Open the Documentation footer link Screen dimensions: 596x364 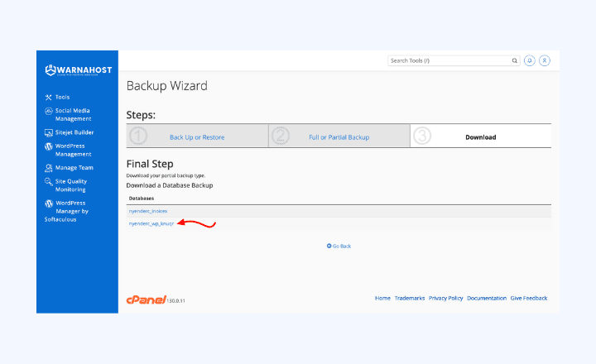(x=486, y=298)
